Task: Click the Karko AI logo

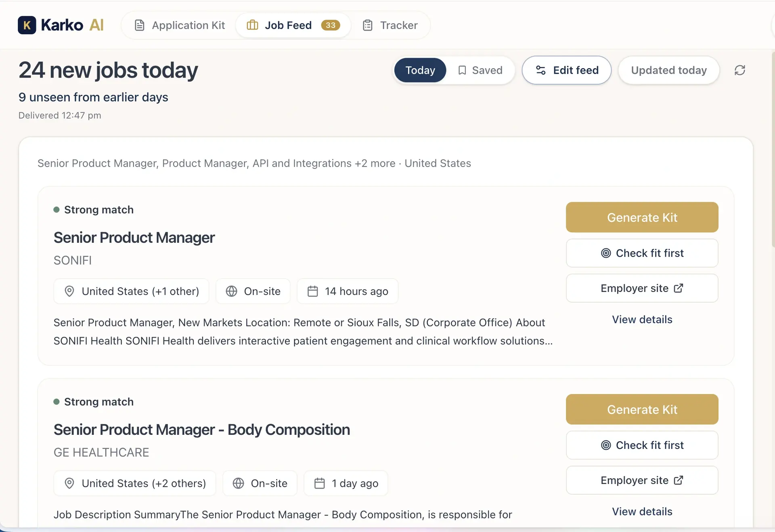Action: click(x=61, y=25)
